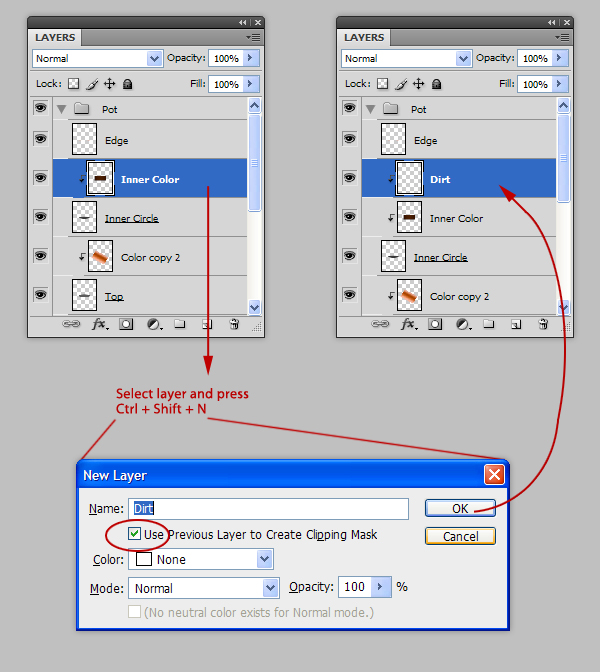Click the Name field in New Layer dialog
Screen dimensions: 600x672
270,508
